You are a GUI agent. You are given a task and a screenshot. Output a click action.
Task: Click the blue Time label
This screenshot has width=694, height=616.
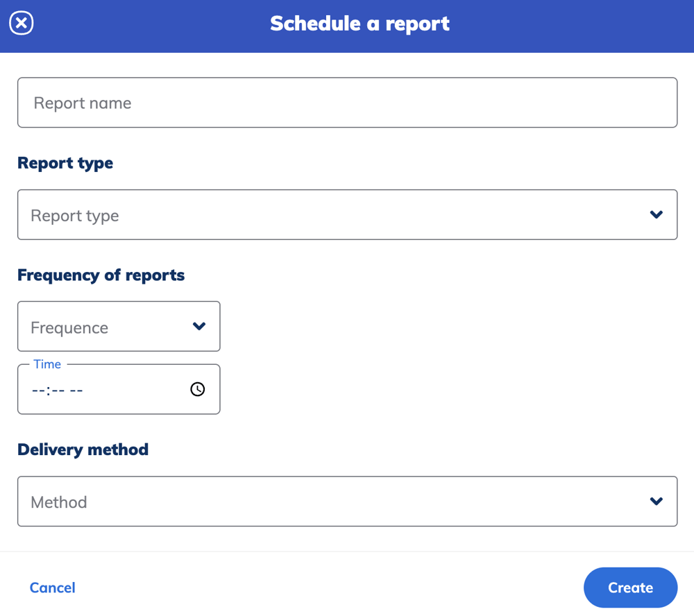47,363
